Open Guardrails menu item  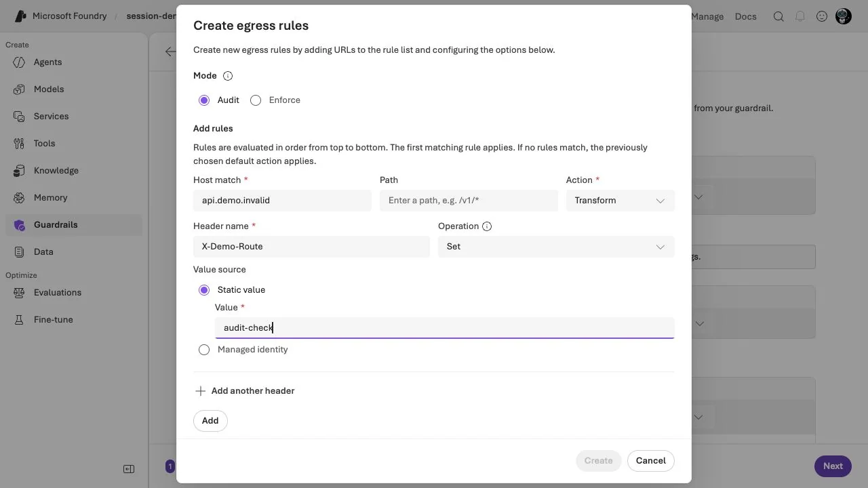pos(74,225)
